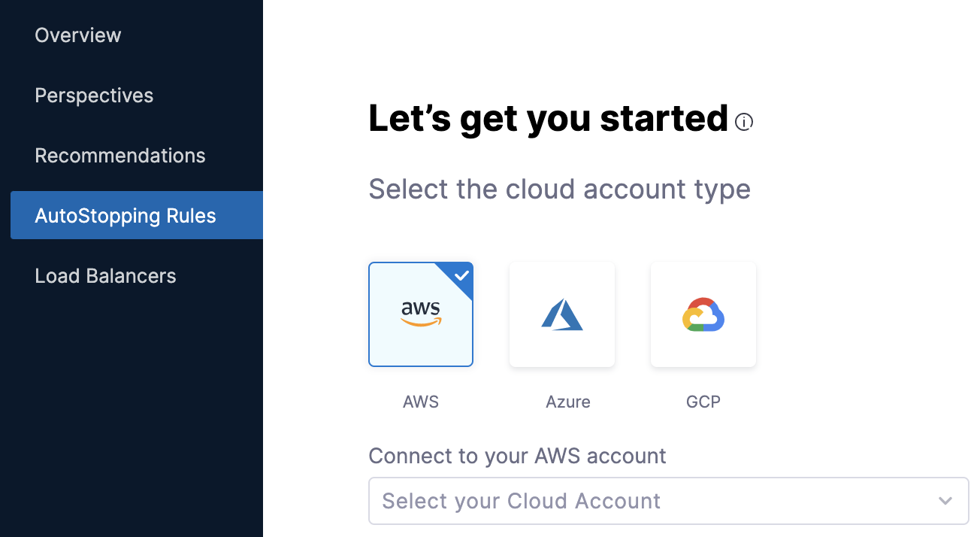Viewport: 980px width, 537px height.
Task: Go to Perspectives in the sidebar
Action: pos(94,96)
